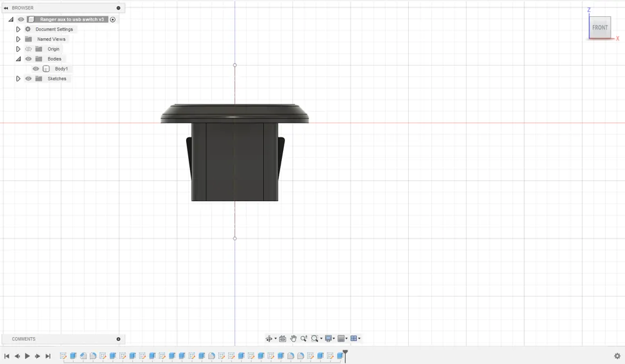Click the Zoom Window fit tool
Image resolution: width=625 pixels, height=364 pixels.
314,338
